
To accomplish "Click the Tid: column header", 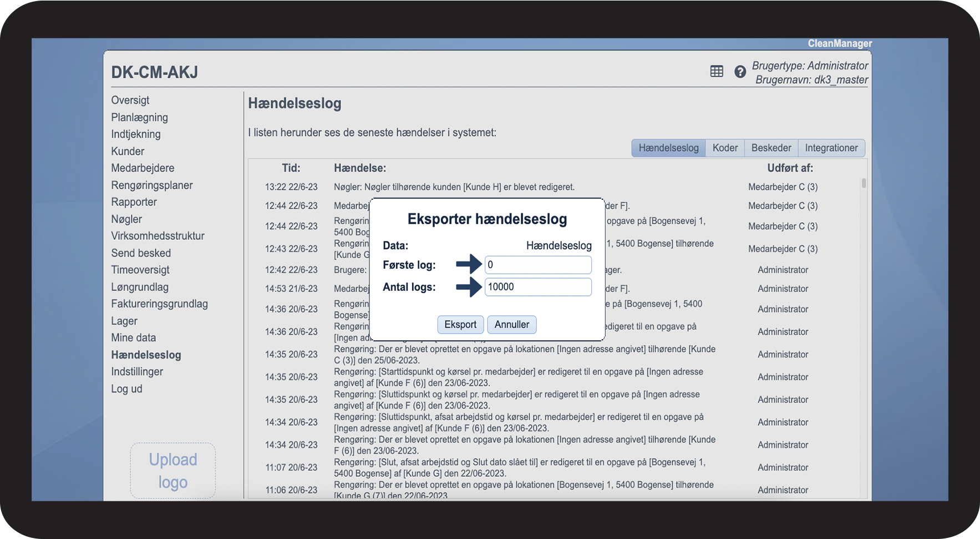I will [291, 168].
